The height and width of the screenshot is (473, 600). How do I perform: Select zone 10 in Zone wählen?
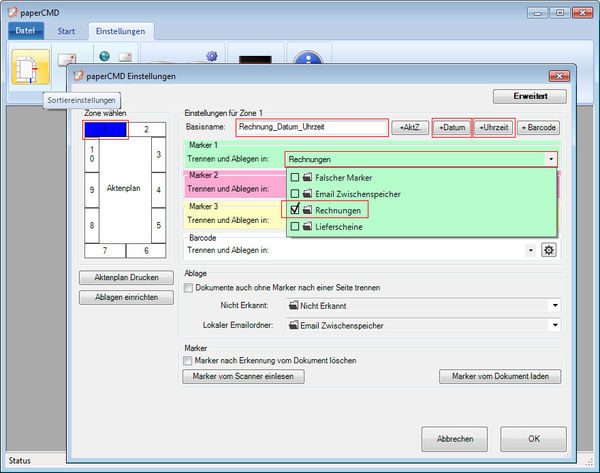click(x=92, y=155)
